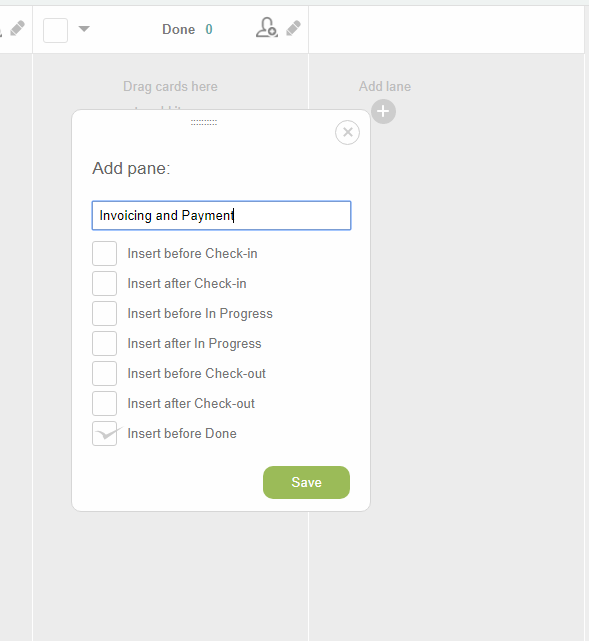Check Insert after Check-in
This screenshot has height=641, width=589.
[x=104, y=283]
